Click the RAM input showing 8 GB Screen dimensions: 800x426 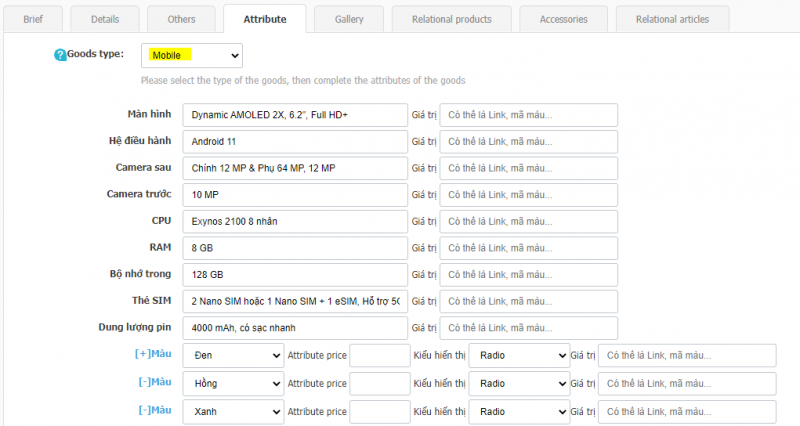(296, 247)
